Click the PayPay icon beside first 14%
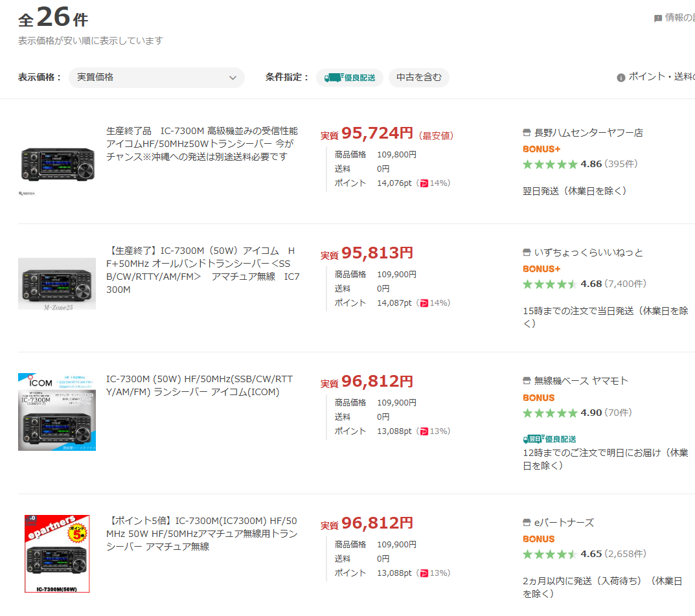The image size is (695, 616). coord(424,183)
